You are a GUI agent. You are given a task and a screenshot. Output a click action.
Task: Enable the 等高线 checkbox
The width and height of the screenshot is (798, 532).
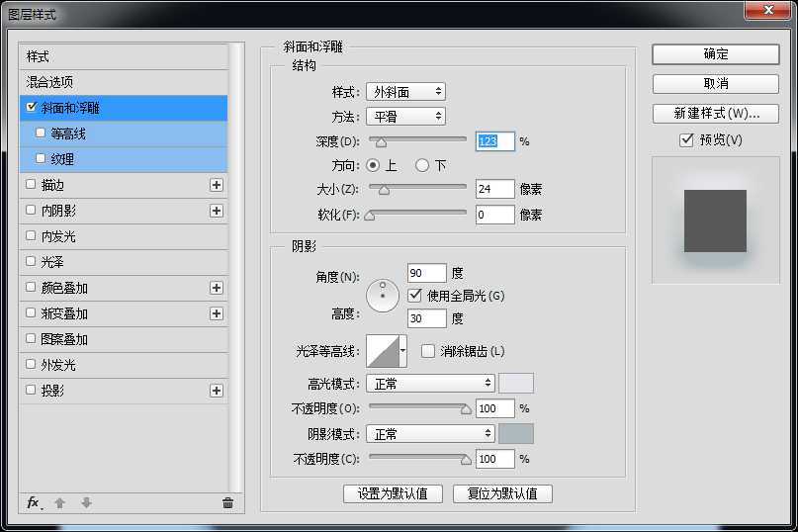pos(41,133)
